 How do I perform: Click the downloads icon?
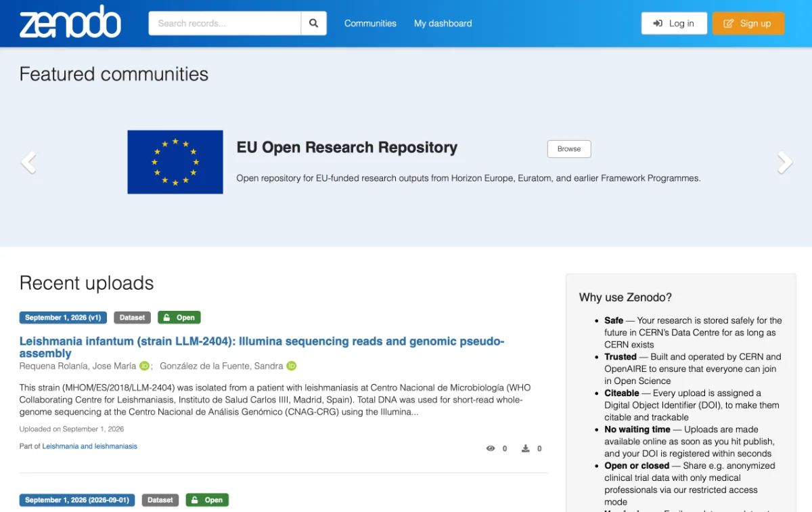[526, 448]
